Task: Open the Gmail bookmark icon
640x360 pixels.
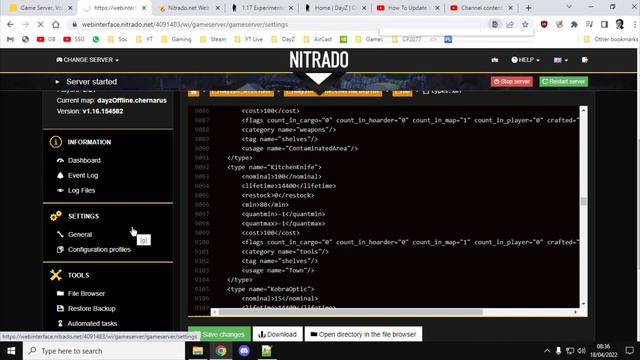Action: pos(11,39)
